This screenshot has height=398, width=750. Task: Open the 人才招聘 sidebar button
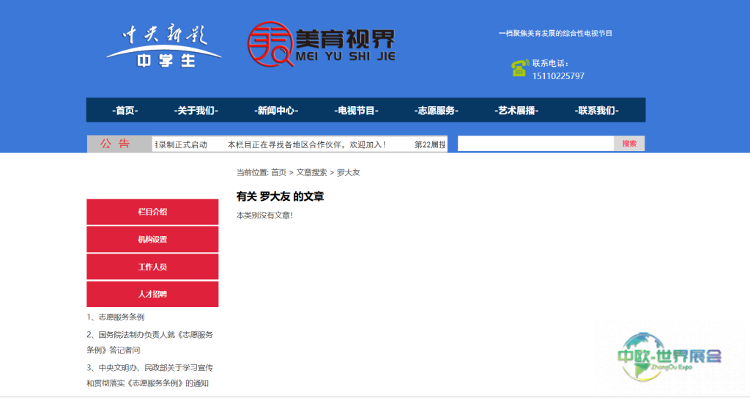(153, 294)
